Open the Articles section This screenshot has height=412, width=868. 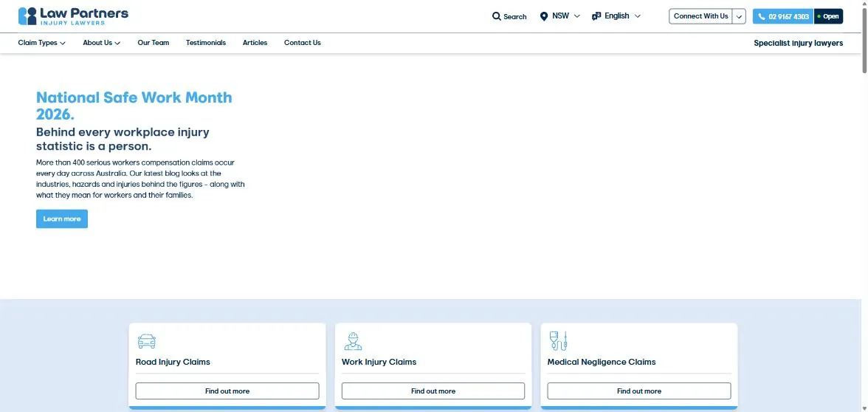pyautogui.click(x=255, y=43)
